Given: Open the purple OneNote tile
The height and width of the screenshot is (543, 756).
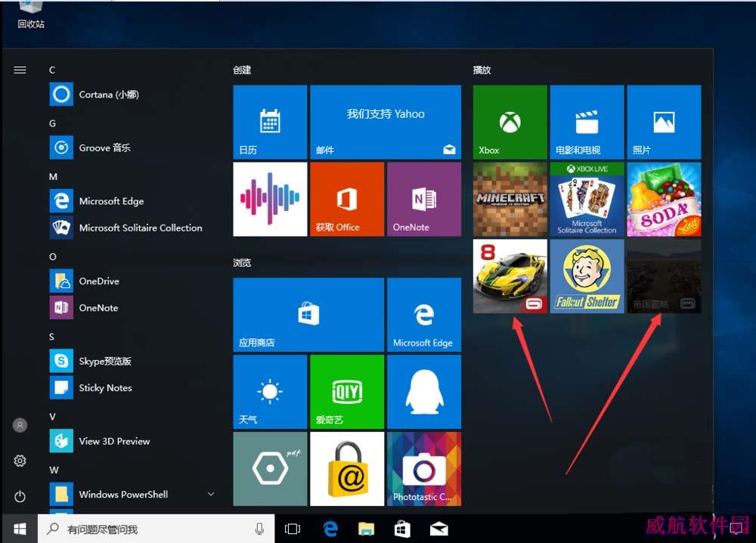Looking at the screenshot, I should 424,199.
